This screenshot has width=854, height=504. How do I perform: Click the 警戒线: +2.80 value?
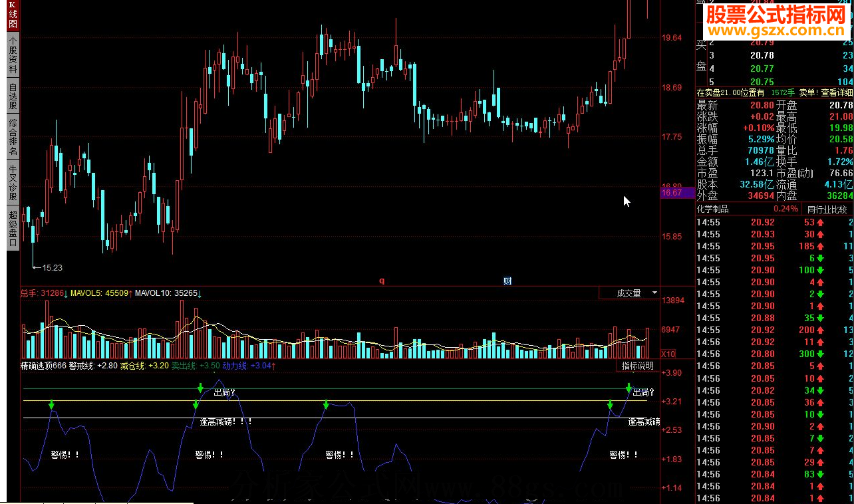(x=93, y=366)
